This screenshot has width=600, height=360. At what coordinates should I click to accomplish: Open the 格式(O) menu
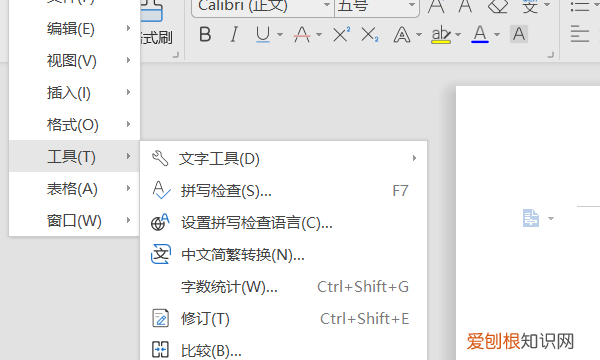point(74,125)
